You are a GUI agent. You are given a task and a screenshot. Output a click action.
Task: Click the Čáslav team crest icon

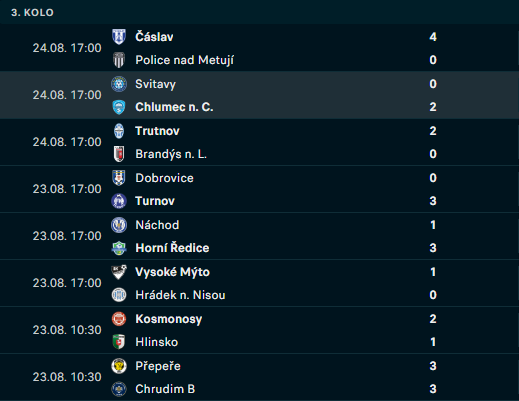pos(119,37)
